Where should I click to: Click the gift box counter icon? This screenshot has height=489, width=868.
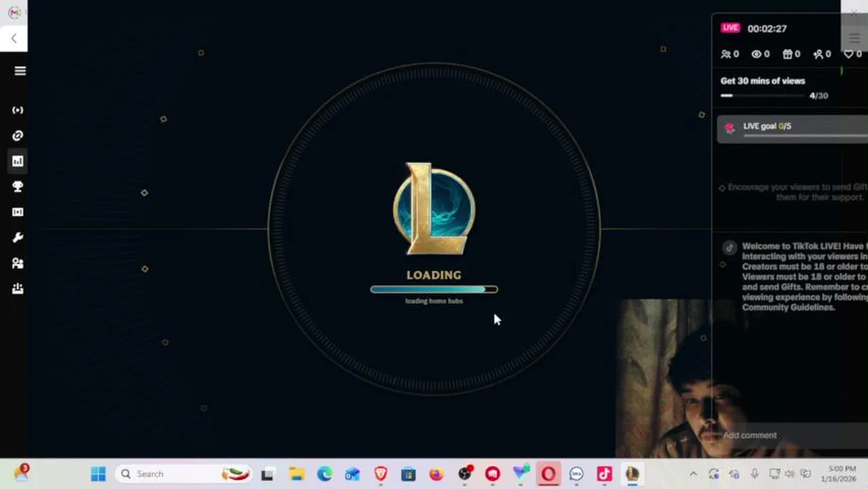pyautogui.click(x=788, y=54)
